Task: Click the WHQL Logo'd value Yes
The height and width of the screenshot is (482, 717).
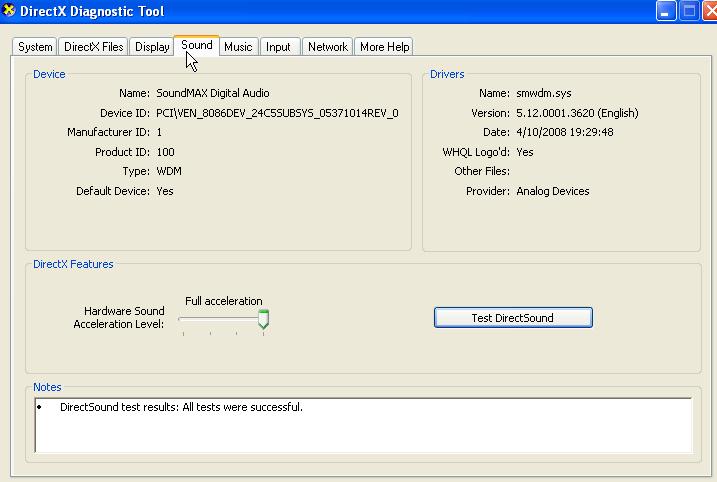Action: [524, 152]
